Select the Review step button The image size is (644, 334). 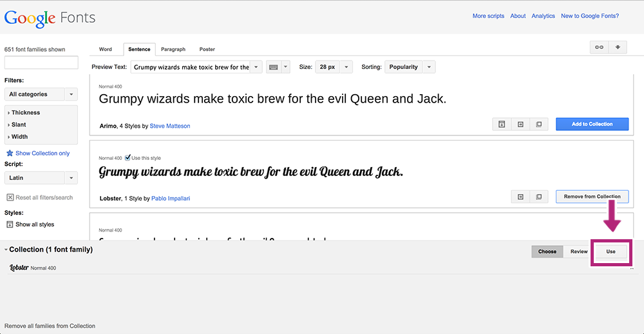579,251
